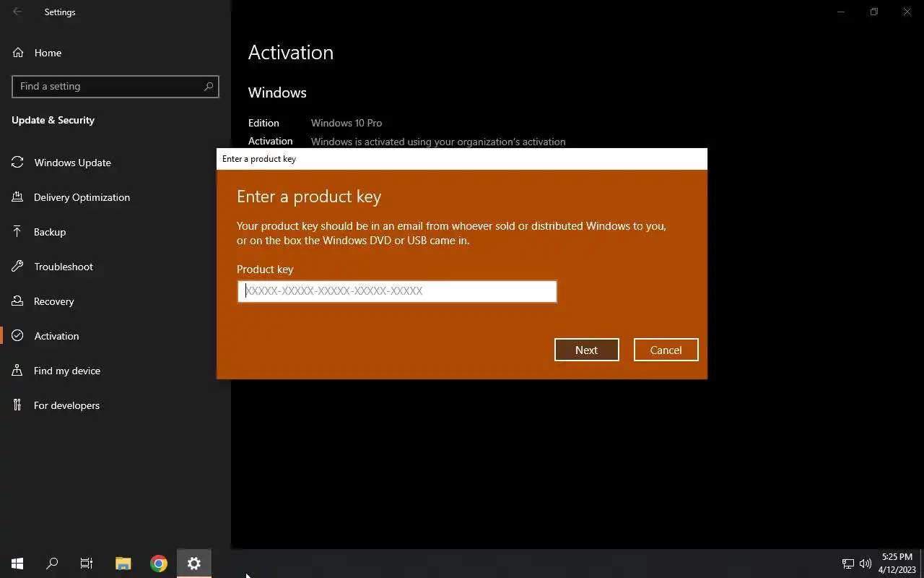This screenshot has width=924, height=578.
Task: Click the Product key input field
Action: pyautogui.click(x=397, y=291)
